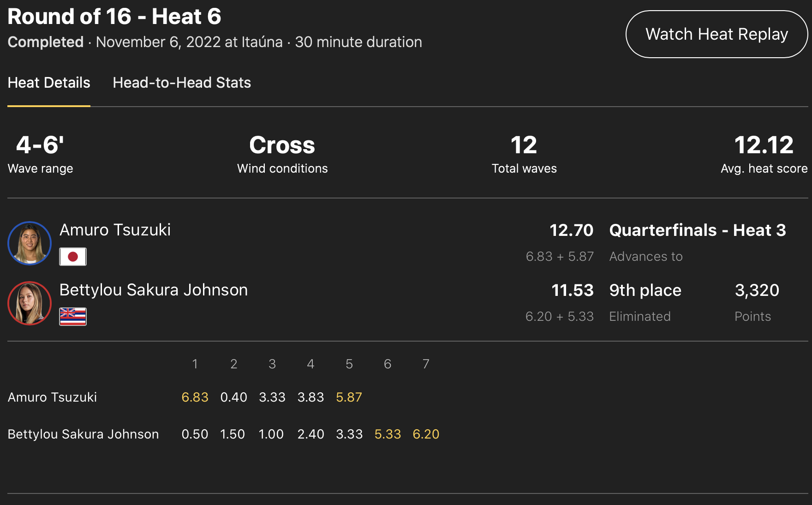Click the Hawaii flag icon
Image resolution: width=812 pixels, height=505 pixels.
pyautogui.click(x=73, y=317)
